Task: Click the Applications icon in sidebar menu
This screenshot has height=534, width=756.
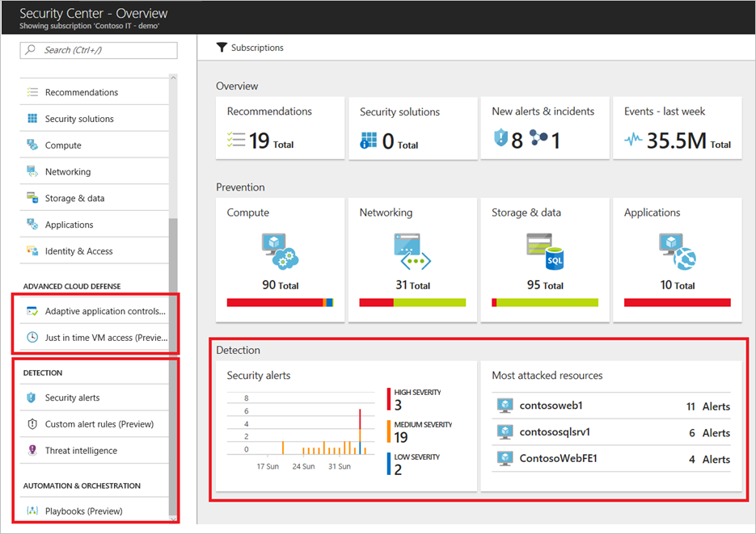Action: (32, 225)
